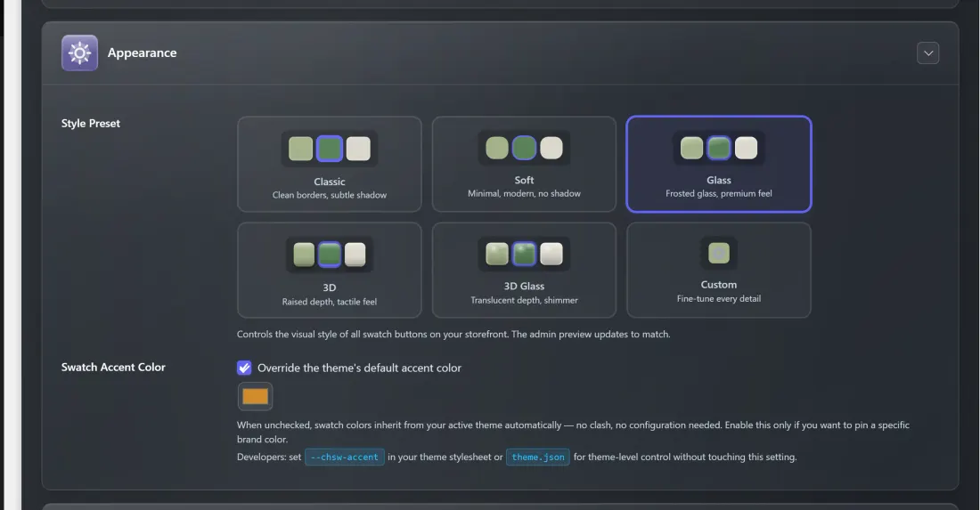This screenshot has width=980, height=510.
Task: Click the Style Preset label
Action: tap(91, 124)
